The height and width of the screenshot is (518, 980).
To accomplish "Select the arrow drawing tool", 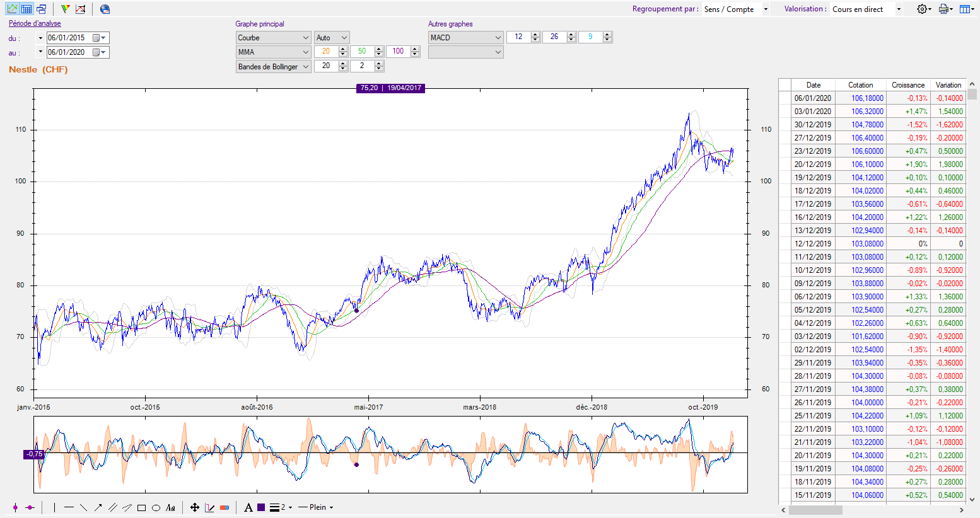I will (98, 507).
